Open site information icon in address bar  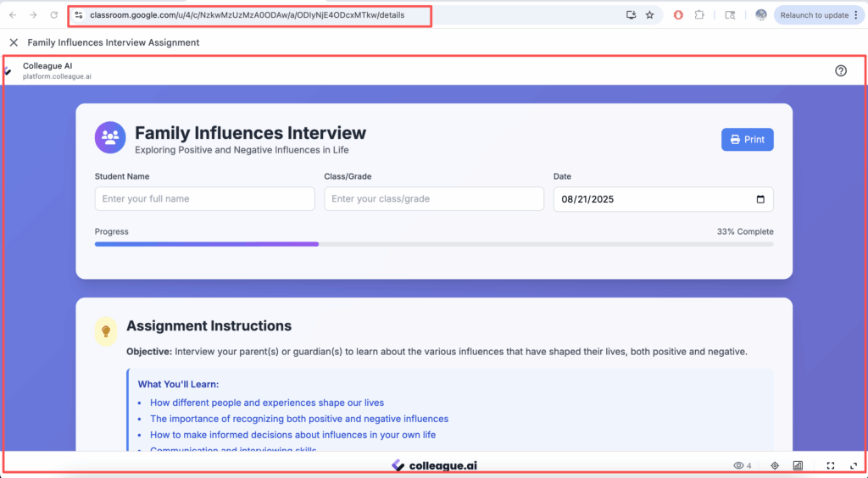click(79, 15)
